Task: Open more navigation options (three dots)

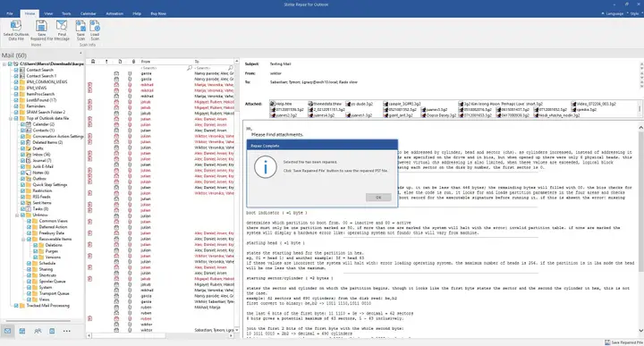Action: tap(66, 331)
